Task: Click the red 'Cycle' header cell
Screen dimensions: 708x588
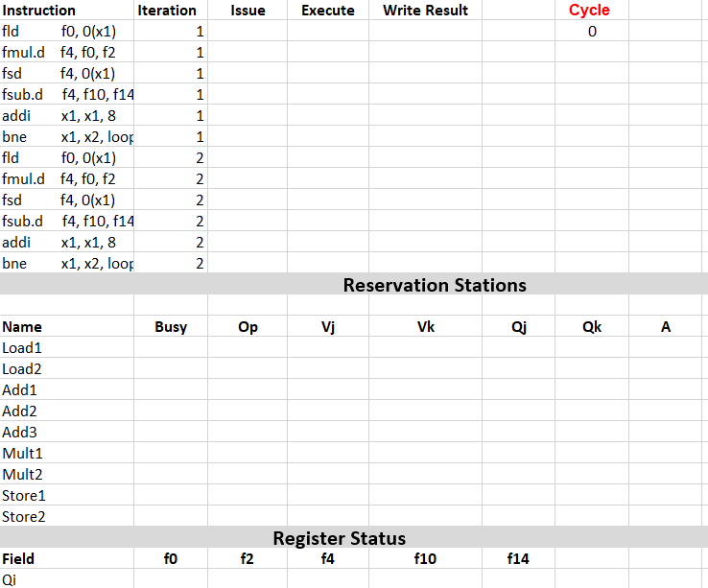Action: point(592,10)
